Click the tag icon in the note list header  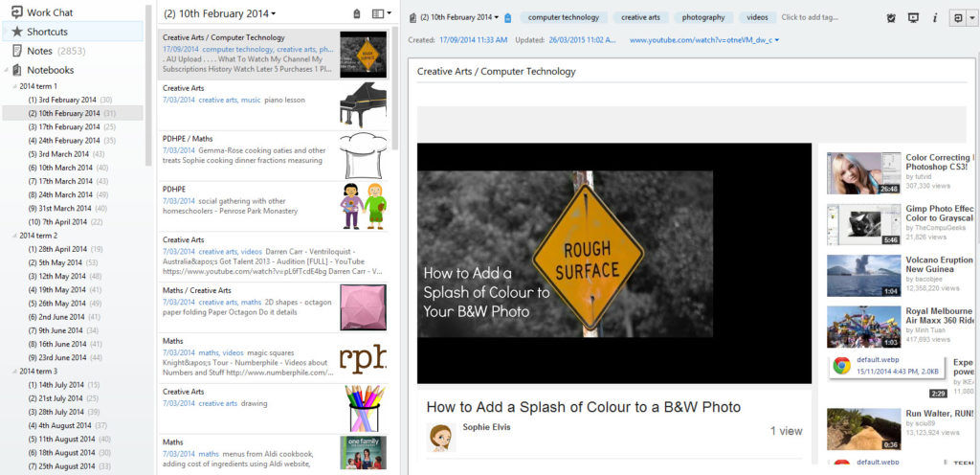pyautogui.click(x=357, y=14)
